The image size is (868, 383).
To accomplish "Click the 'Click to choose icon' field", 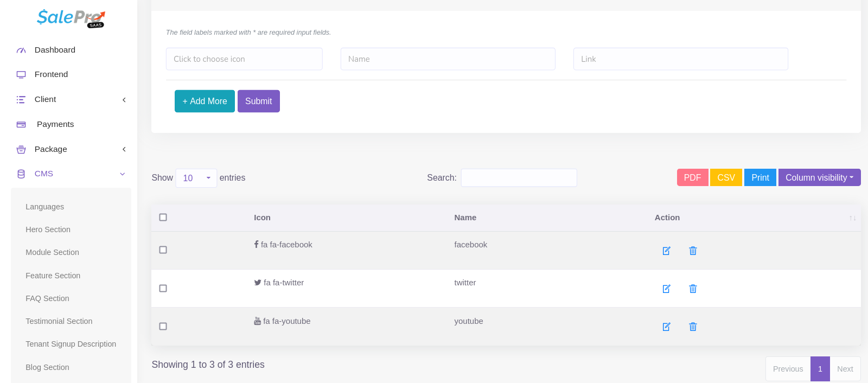I will click(244, 59).
